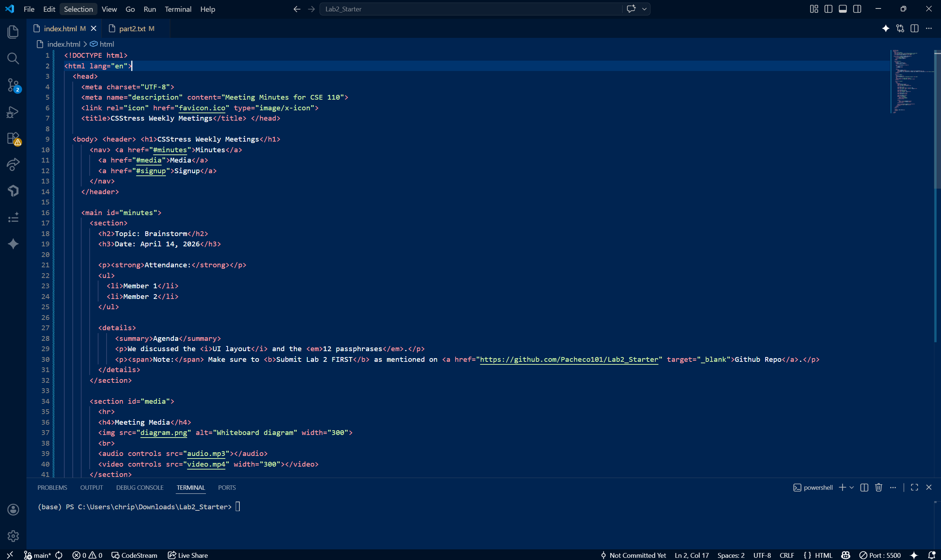Image resolution: width=941 pixels, height=560 pixels.
Task: Toggle the primary side bar layout button
Action: coord(828,9)
